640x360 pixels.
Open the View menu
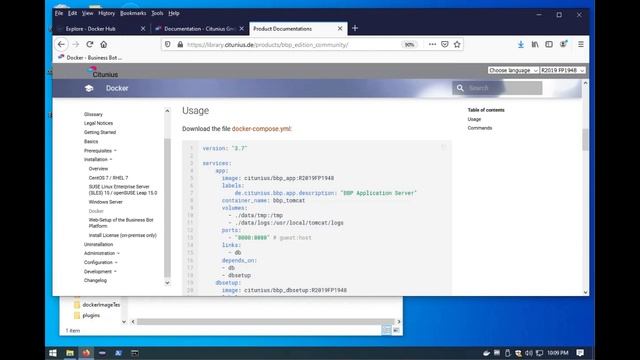[x=87, y=13]
